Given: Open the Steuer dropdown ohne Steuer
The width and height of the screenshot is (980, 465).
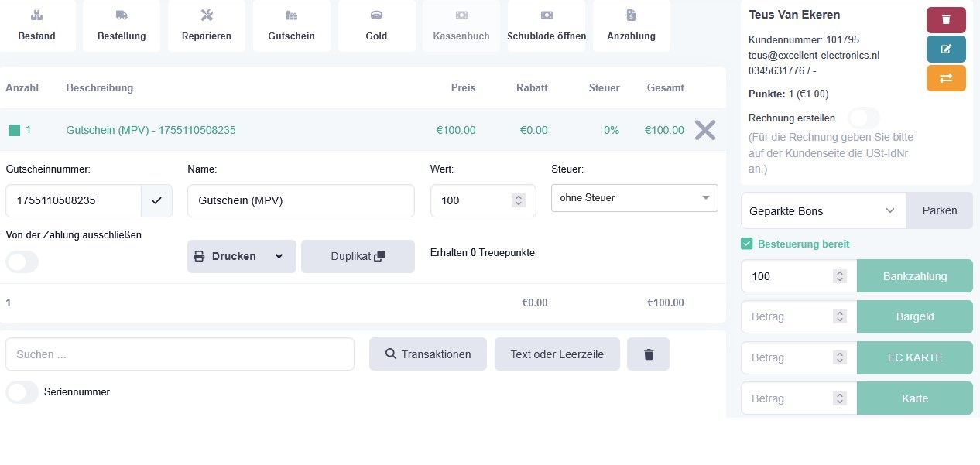Looking at the screenshot, I should point(634,198).
